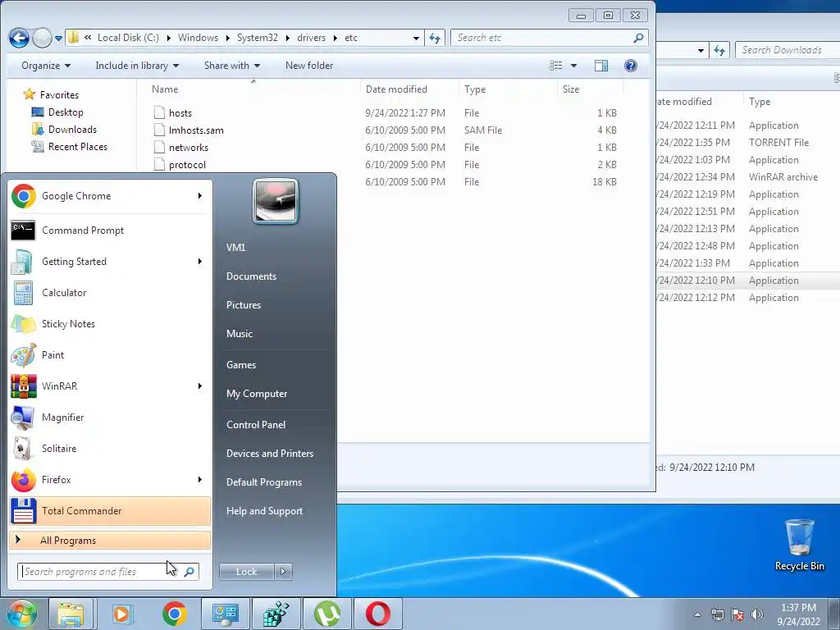This screenshot has height=630, width=840.
Task: Open Solitaire from Start menu
Action: tap(110, 449)
